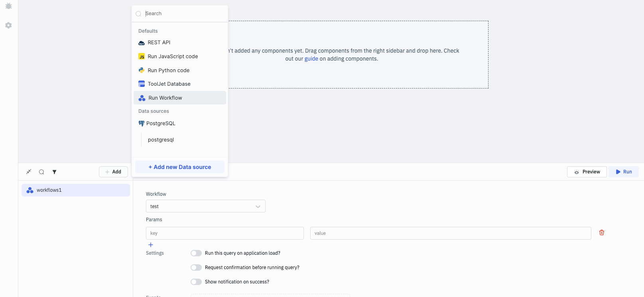Focus the data source Search field
644x297 pixels.
click(x=183, y=14)
